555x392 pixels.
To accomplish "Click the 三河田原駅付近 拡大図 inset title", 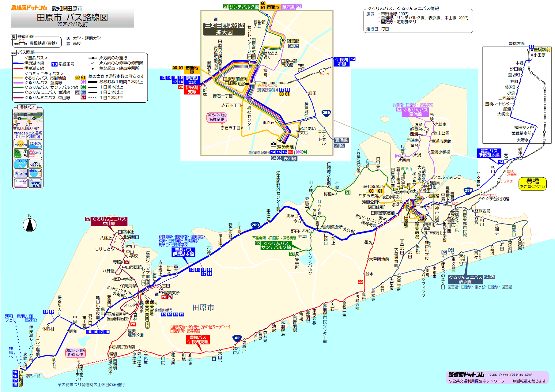I will point(224,29).
